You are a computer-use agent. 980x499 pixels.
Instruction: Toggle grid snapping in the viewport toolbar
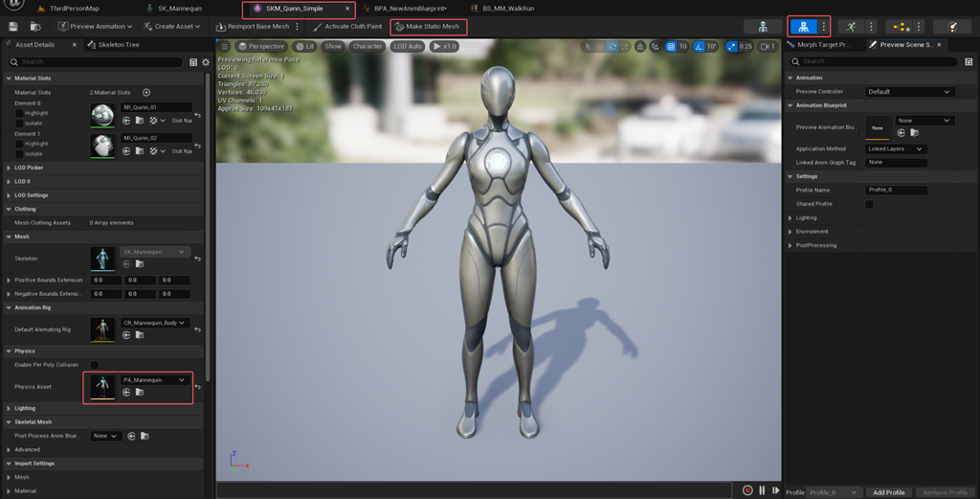[x=671, y=46]
